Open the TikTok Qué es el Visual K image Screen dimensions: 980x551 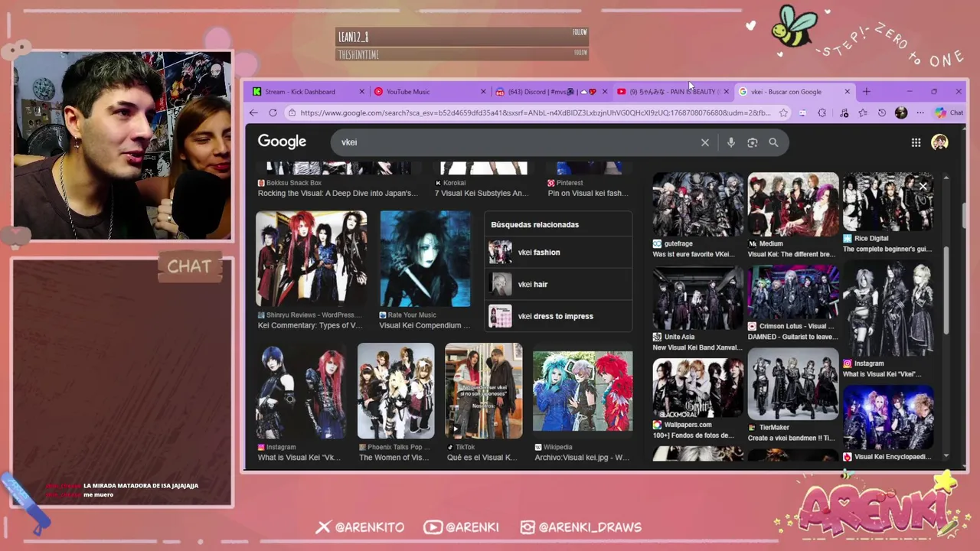[x=484, y=391]
